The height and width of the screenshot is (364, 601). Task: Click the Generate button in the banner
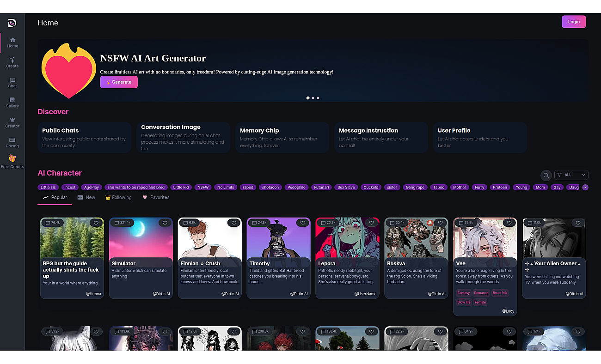click(119, 82)
